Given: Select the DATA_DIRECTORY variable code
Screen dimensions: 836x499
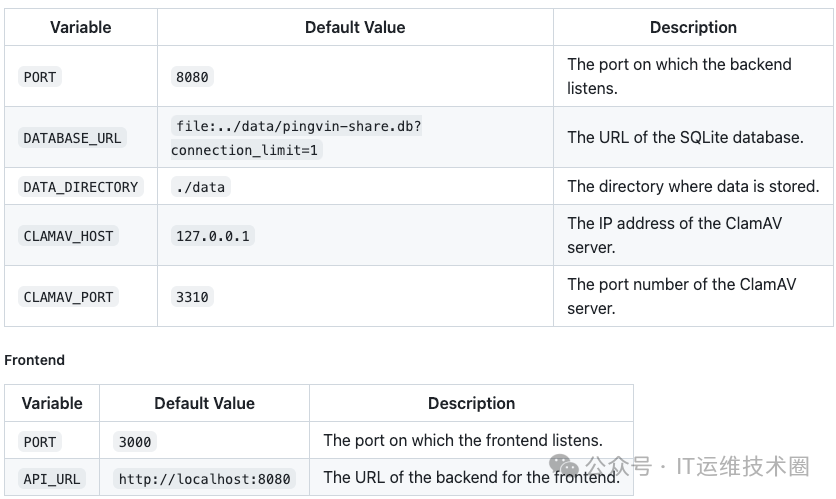Looking at the screenshot, I should pos(81,187).
